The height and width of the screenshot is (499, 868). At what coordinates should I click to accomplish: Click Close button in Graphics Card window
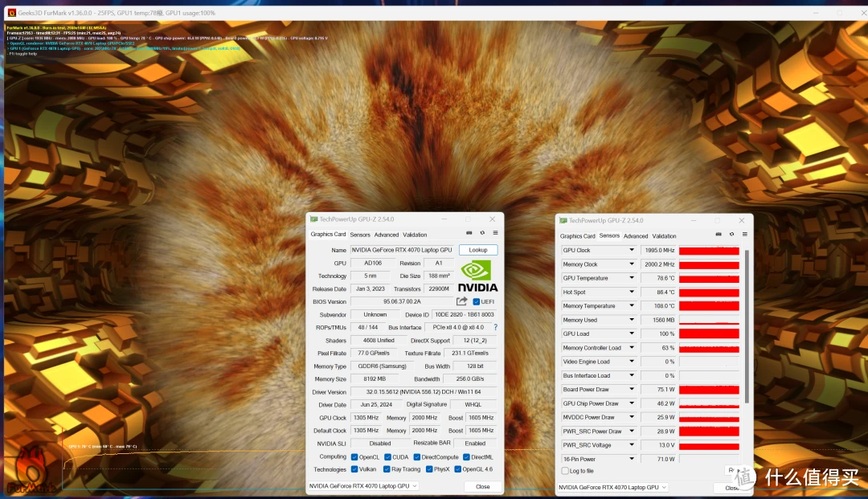pos(483,486)
